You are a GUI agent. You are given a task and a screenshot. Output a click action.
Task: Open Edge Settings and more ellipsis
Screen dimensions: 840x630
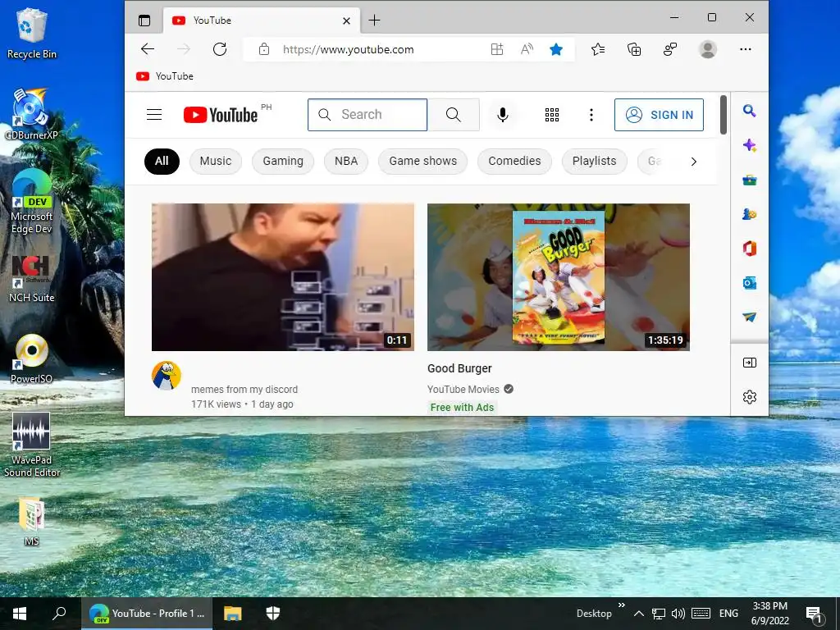(x=745, y=49)
